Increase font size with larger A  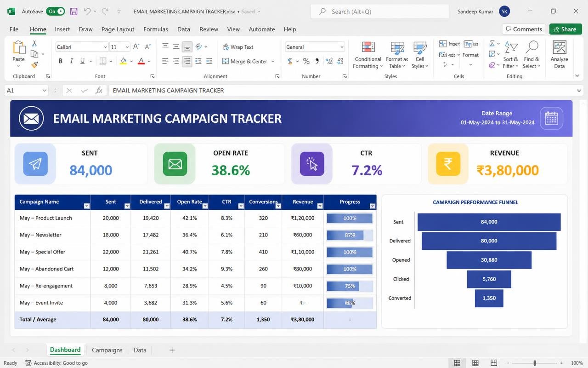[136, 47]
